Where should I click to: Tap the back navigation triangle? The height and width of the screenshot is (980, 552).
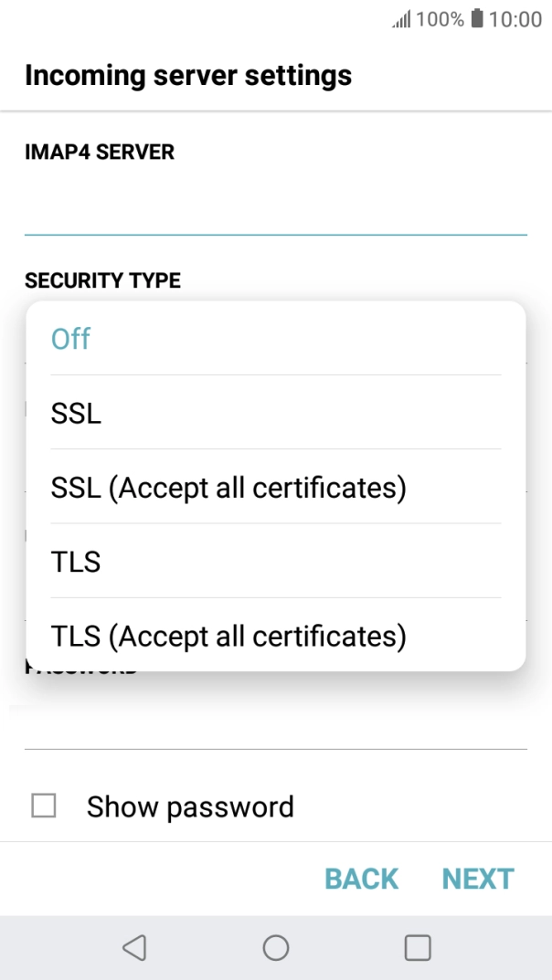click(135, 947)
